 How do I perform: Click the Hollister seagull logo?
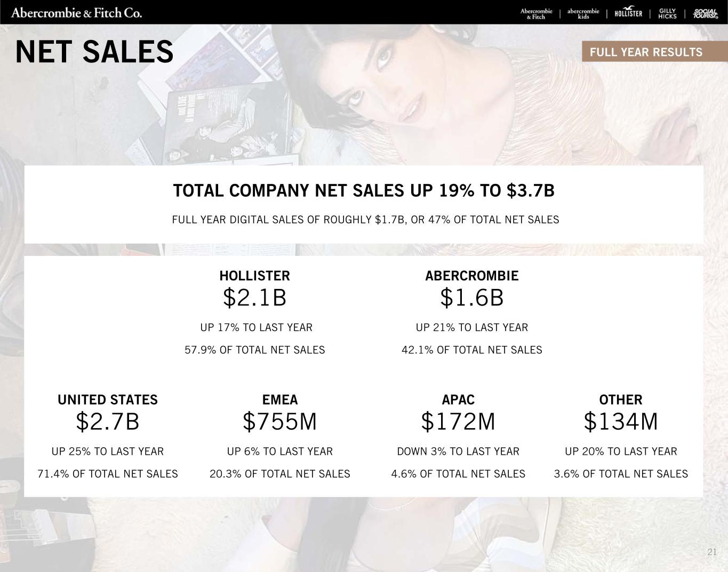[x=628, y=13]
